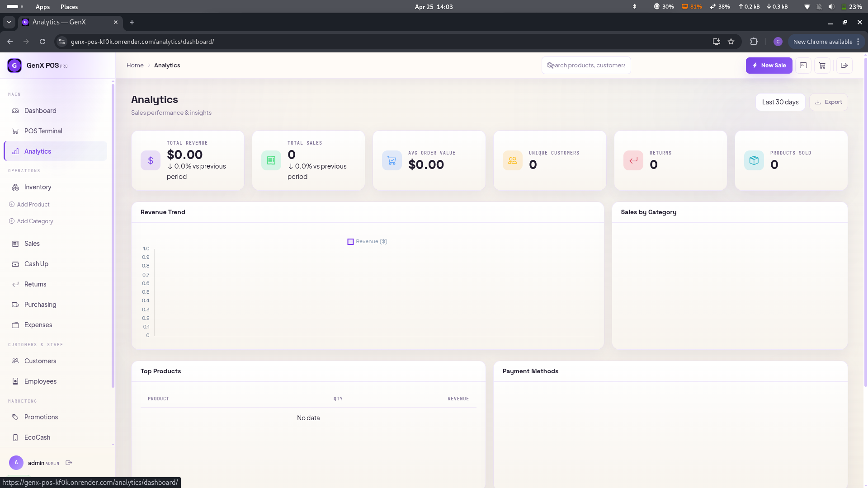Focus the search products, customers field
The width and height of the screenshot is (868, 488).
tap(586, 66)
